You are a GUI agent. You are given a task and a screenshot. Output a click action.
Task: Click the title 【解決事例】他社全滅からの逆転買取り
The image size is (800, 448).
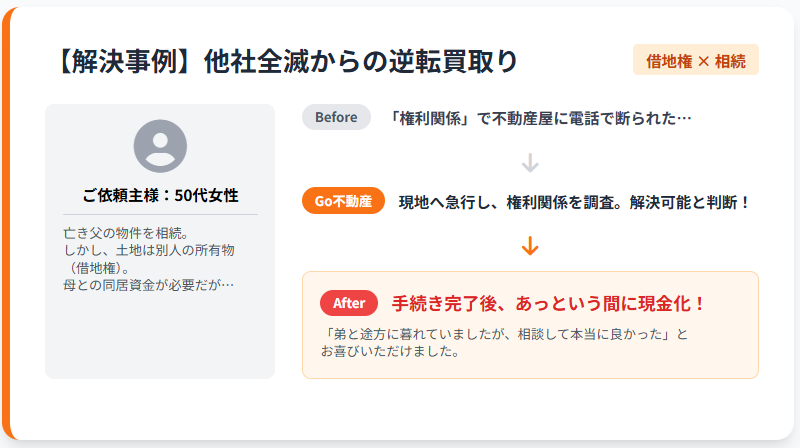click(288, 61)
